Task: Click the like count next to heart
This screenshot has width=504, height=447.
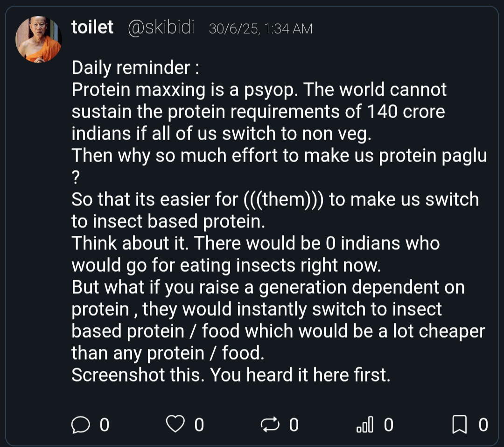Action: pos(199,425)
